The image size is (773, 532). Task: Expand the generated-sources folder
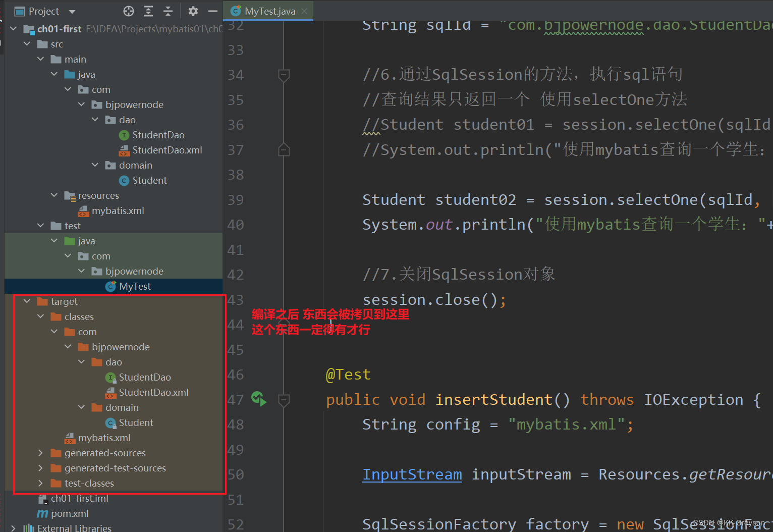pos(41,453)
